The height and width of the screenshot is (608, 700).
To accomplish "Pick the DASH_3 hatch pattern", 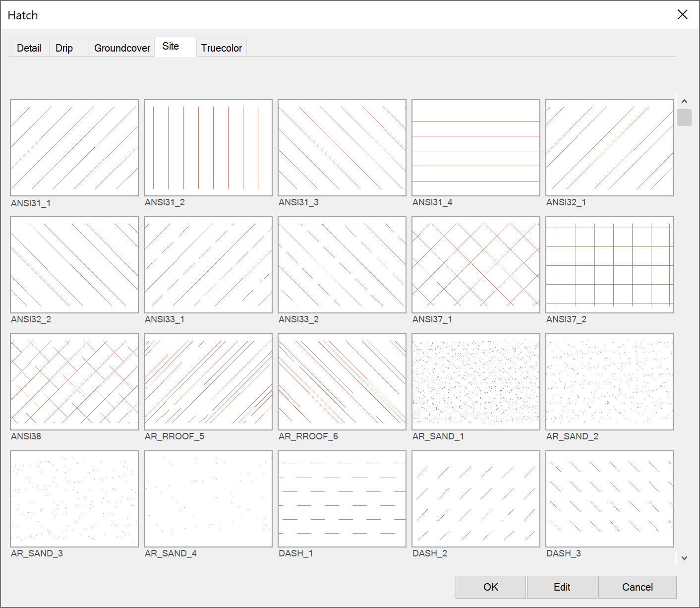I will (x=610, y=499).
